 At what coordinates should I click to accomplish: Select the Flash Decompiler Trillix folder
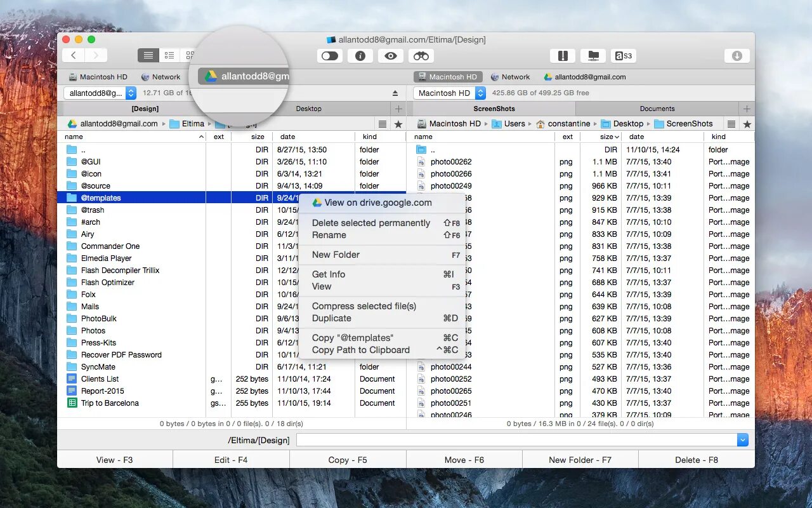tap(232, 271)
